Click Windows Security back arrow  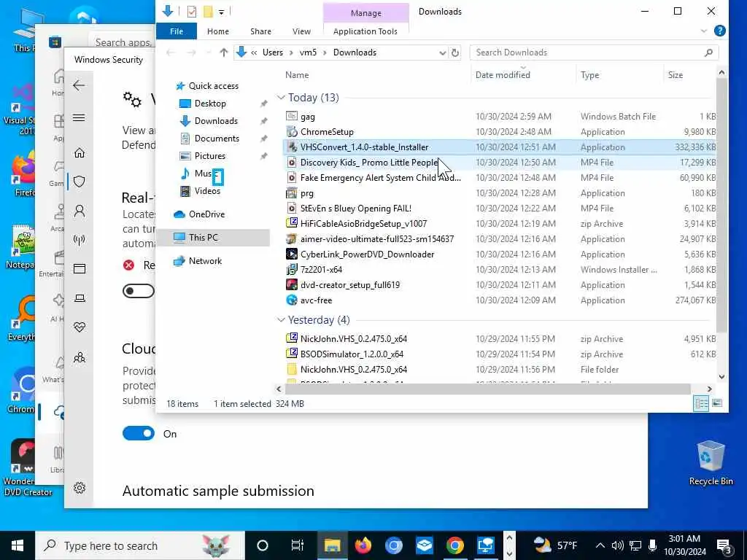tap(79, 86)
